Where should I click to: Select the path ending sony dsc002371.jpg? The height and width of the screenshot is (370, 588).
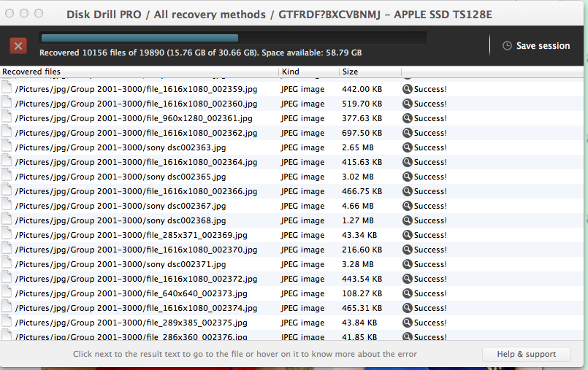click(121, 264)
